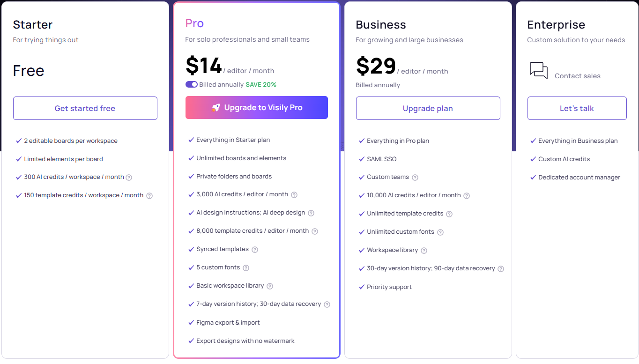Click Upgrade to Visily Pro

(256, 107)
